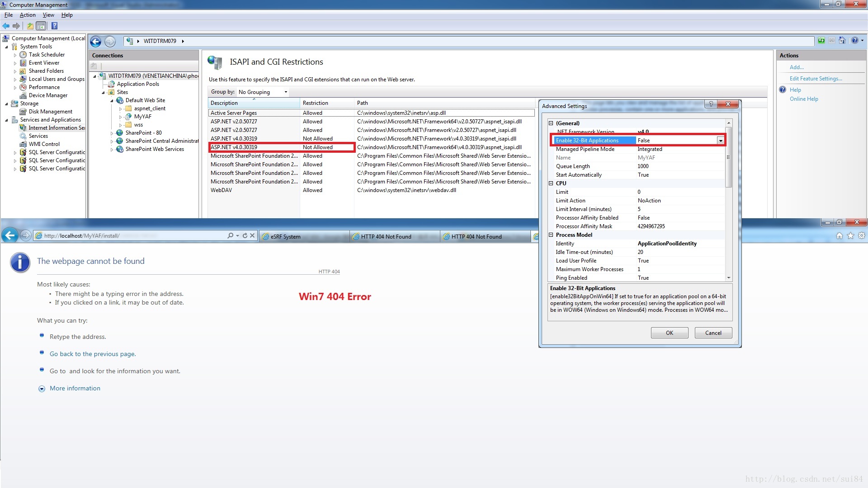The width and height of the screenshot is (868, 488).
Task: Click Edit Feature Settings... link
Action: [x=816, y=79]
